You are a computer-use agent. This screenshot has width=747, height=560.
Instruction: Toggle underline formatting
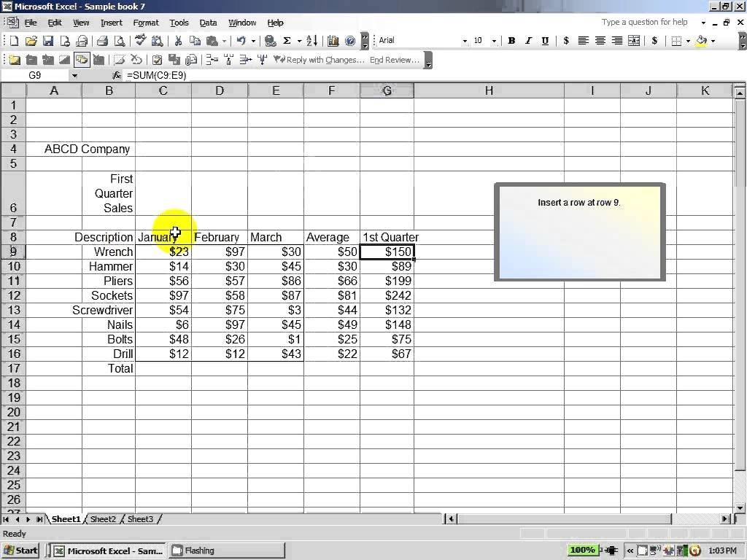tap(546, 40)
